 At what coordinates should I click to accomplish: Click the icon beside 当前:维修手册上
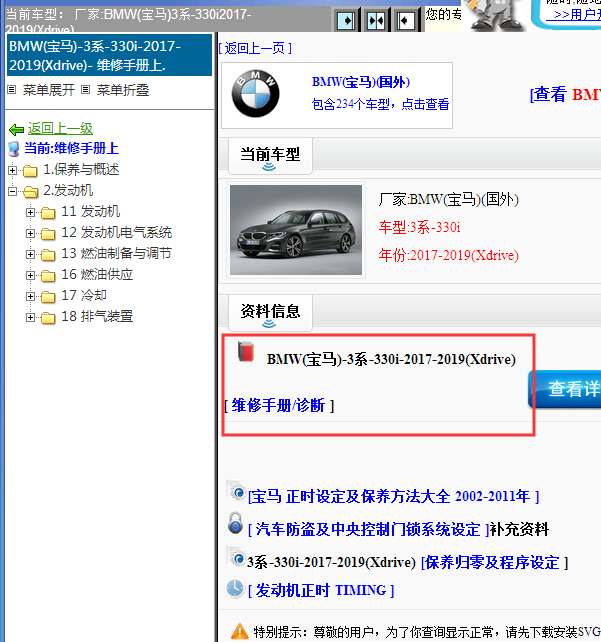[x=14, y=149]
